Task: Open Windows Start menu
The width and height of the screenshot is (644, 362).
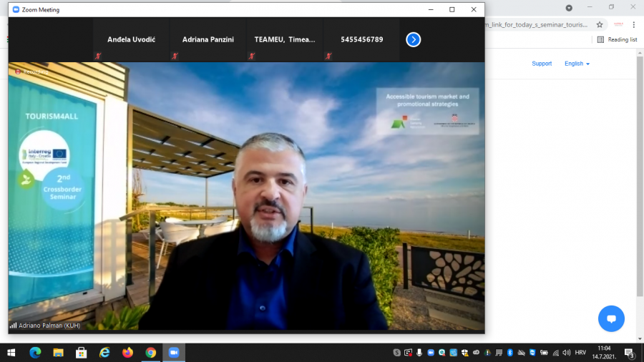Action: pyautogui.click(x=11, y=353)
